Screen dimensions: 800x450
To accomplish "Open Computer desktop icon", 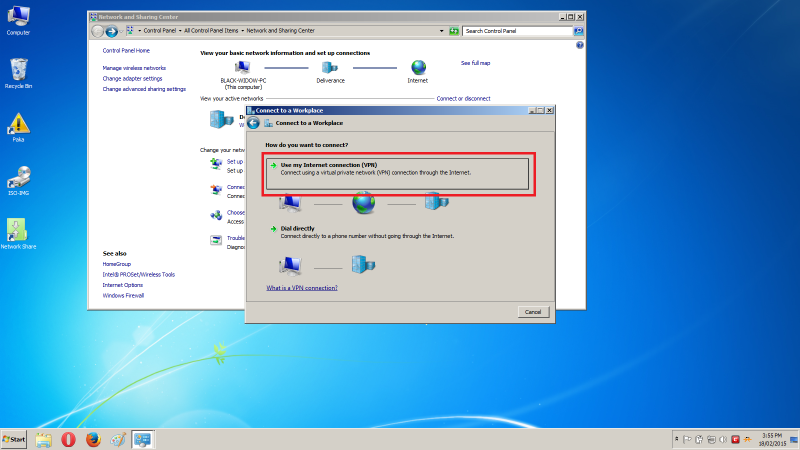I will [18, 18].
